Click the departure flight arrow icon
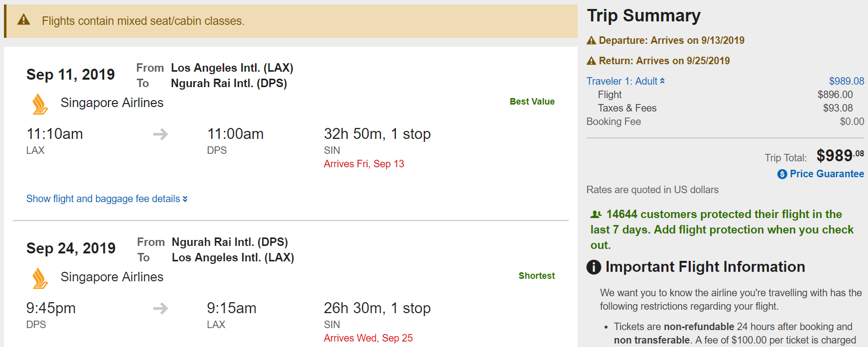 pos(160,134)
